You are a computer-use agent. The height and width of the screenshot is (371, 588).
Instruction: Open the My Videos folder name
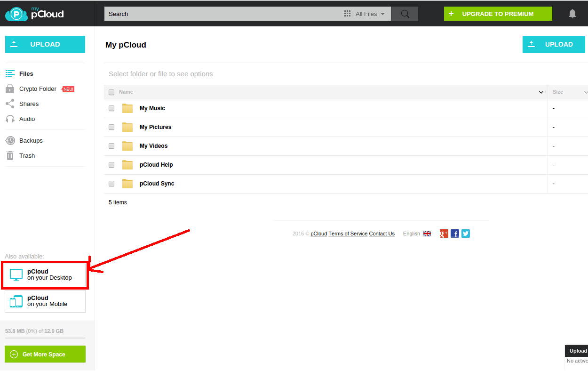point(154,146)
